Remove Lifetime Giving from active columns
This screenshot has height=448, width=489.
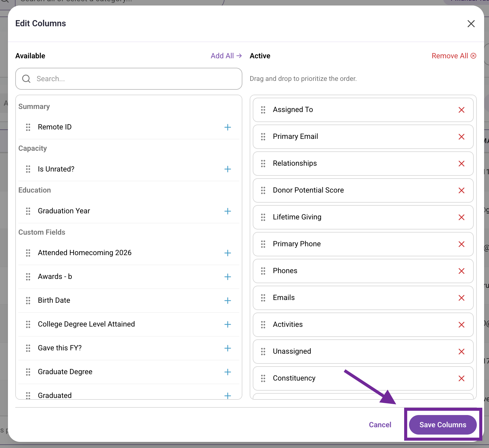(461, 217)
